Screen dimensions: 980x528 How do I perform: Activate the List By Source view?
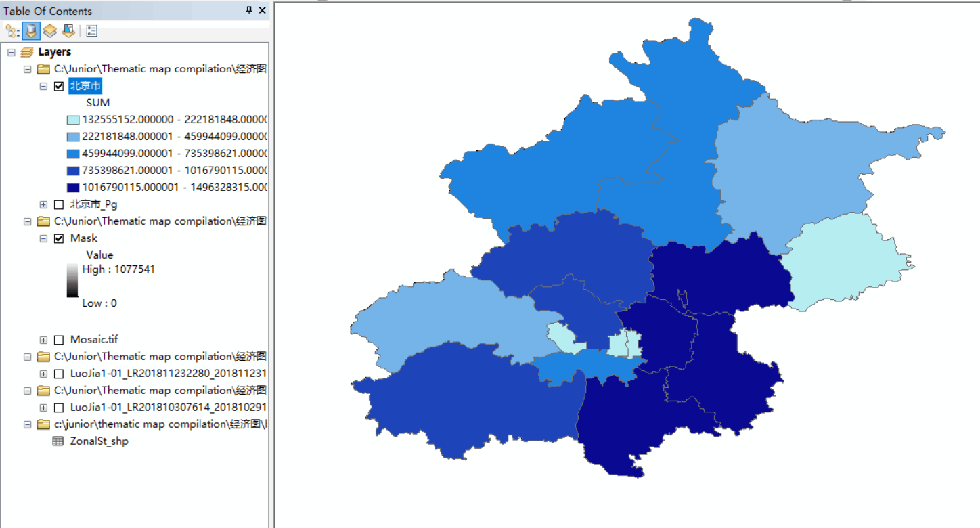30,30
